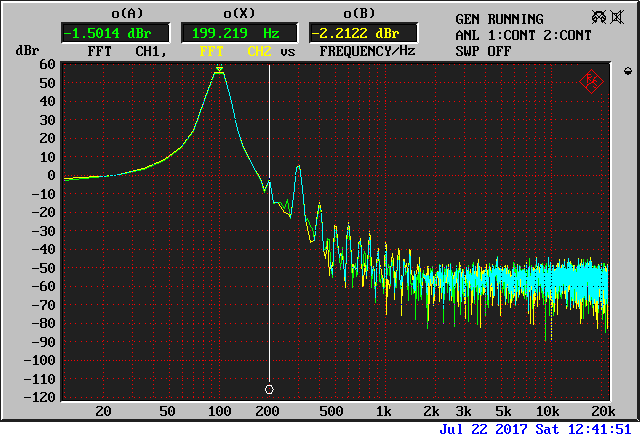
Task: Click the 100 label on frequency axis
Action: pos(220,411)
